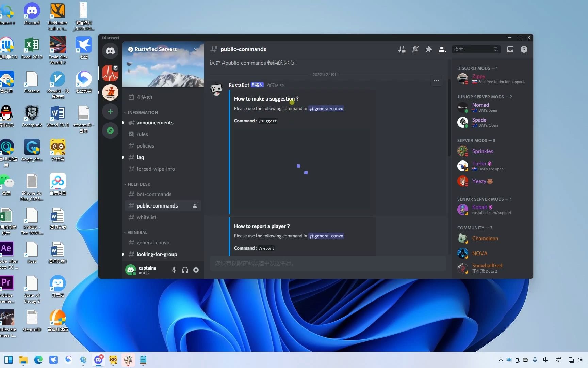588x368 pixels.
Task: Toggle the member list icon
Action: click(x=442, y=49)
